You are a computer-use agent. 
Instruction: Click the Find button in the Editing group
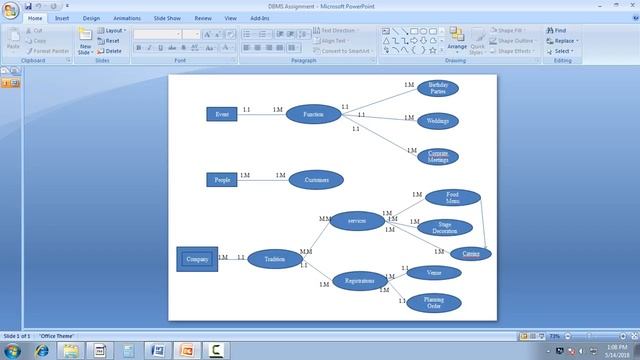pyautogui.click(x=556, y=31)
